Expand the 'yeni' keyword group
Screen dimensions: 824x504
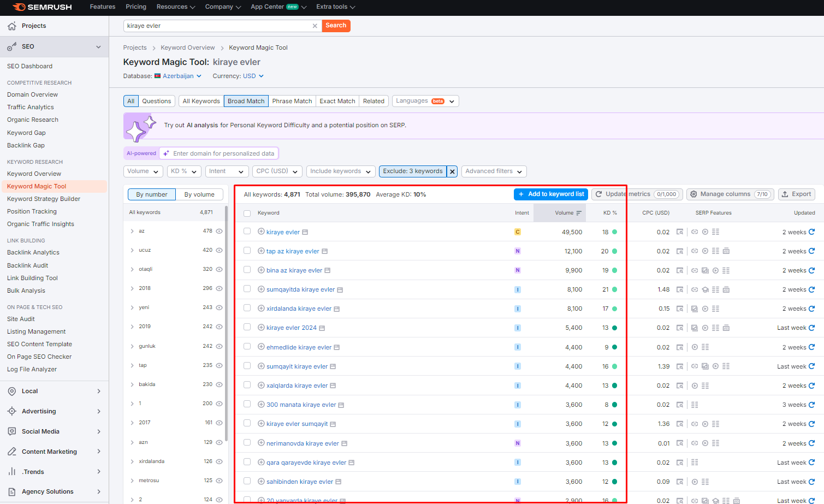(132, 307)
